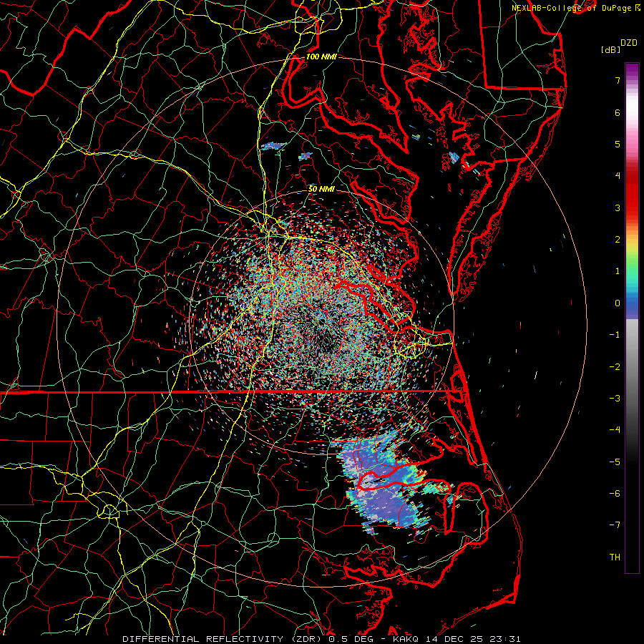Click the 0.5 DEG elevation text
Screen dimensions: 644x644
351,639
